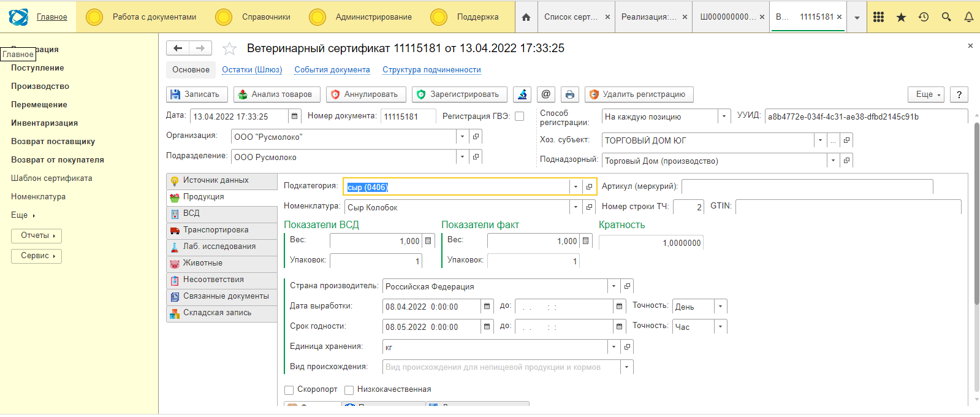The width and height of the screenshot is (980, 417).
Task: Expand the Хоз. субъект dropdown
Action: (820, 140)
